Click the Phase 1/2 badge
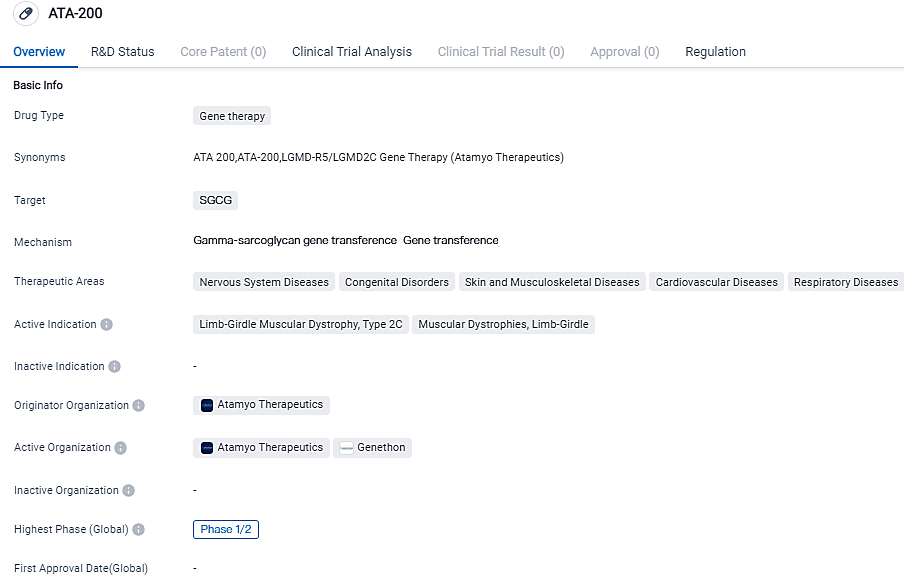This screenshot has height=580, width=904. tap(226, 530)
